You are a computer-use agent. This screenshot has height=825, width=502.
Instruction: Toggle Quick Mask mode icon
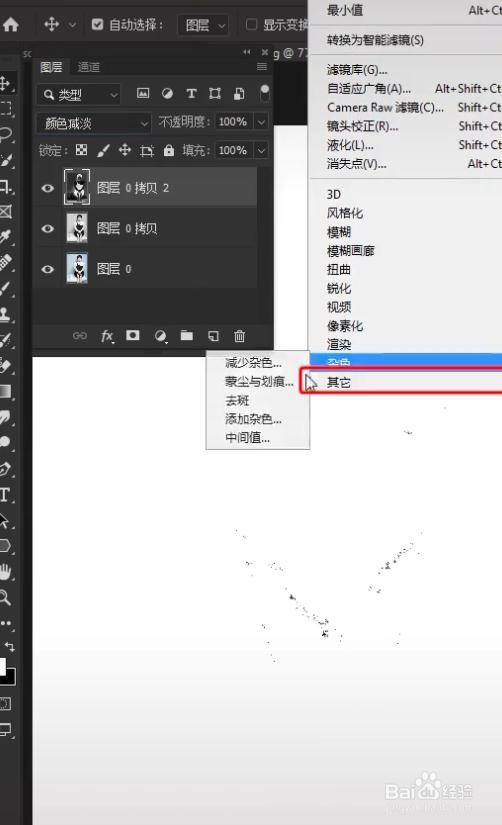click(5, 703)
